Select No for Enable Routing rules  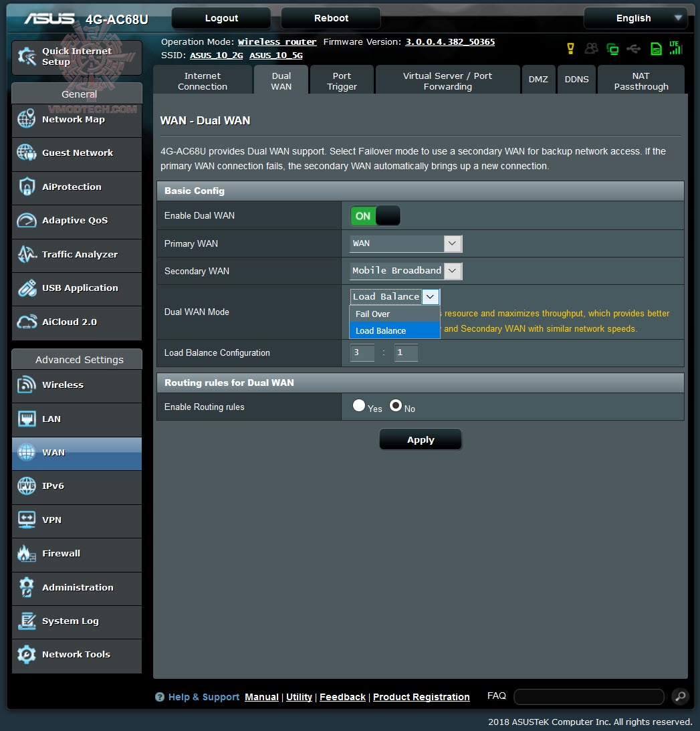click(396, 405)
